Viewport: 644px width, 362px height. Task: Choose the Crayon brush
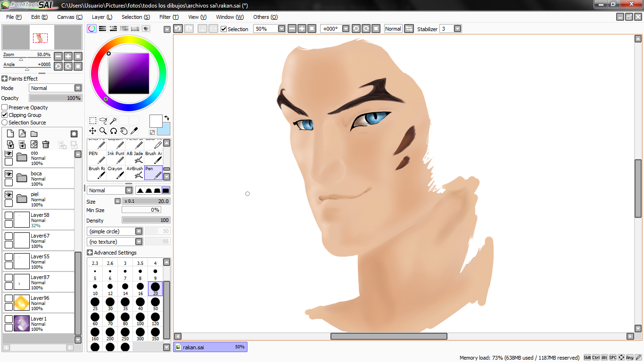116,173
